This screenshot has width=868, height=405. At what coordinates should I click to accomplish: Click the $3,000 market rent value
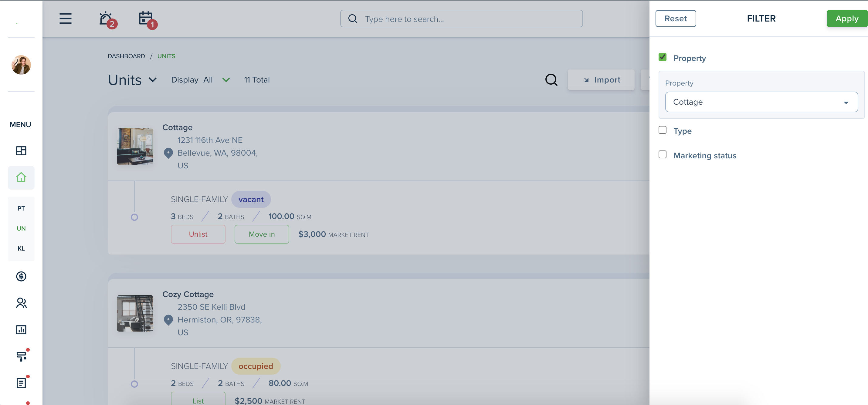point(312,234)
